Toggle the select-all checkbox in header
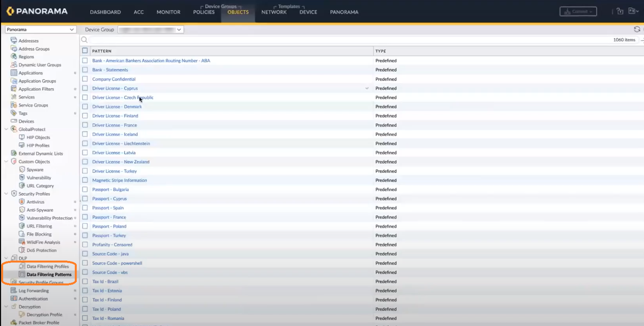 [x=85, y=50]
